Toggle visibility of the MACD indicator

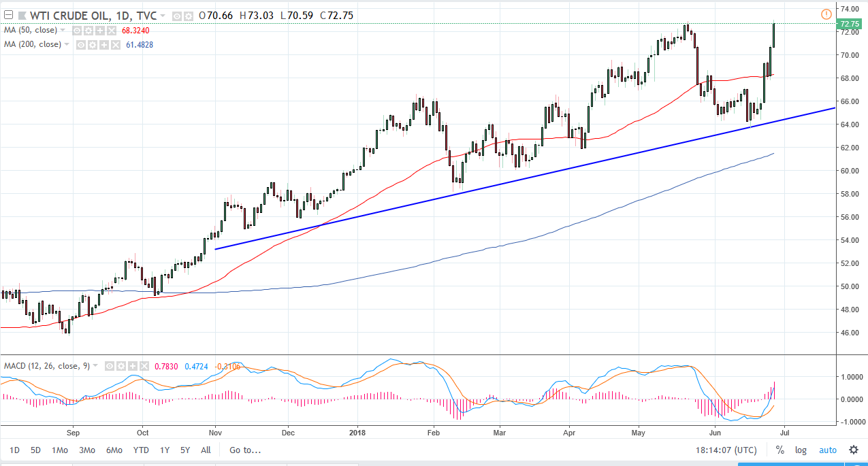tap(109, 366)
